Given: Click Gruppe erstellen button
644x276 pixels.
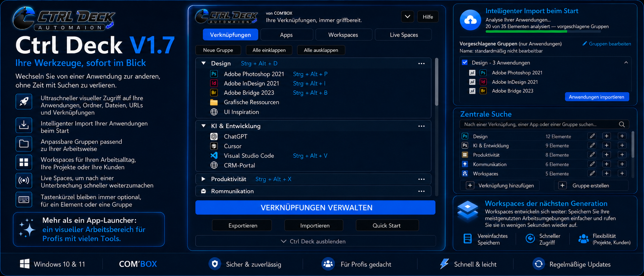Looking at the screenshot, I should coord(591,186).
